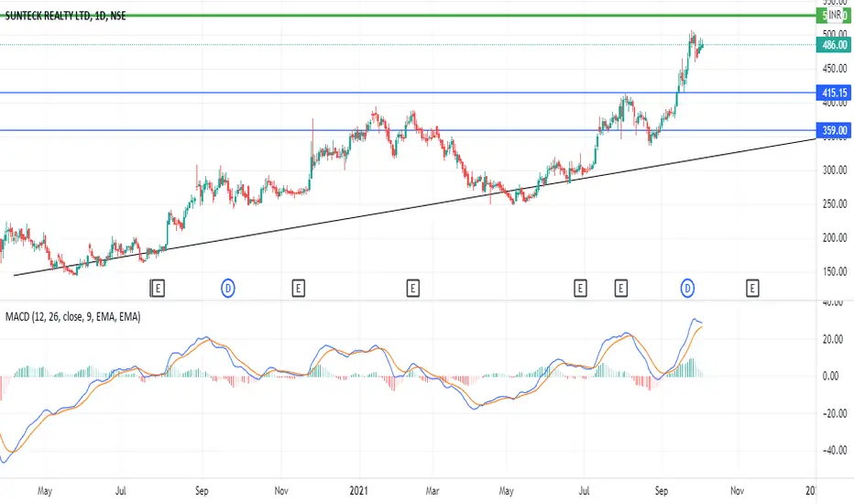Click the 300.00 price axis label
The width and height of the screenshot is (854, 504).
tap(835, 170)
